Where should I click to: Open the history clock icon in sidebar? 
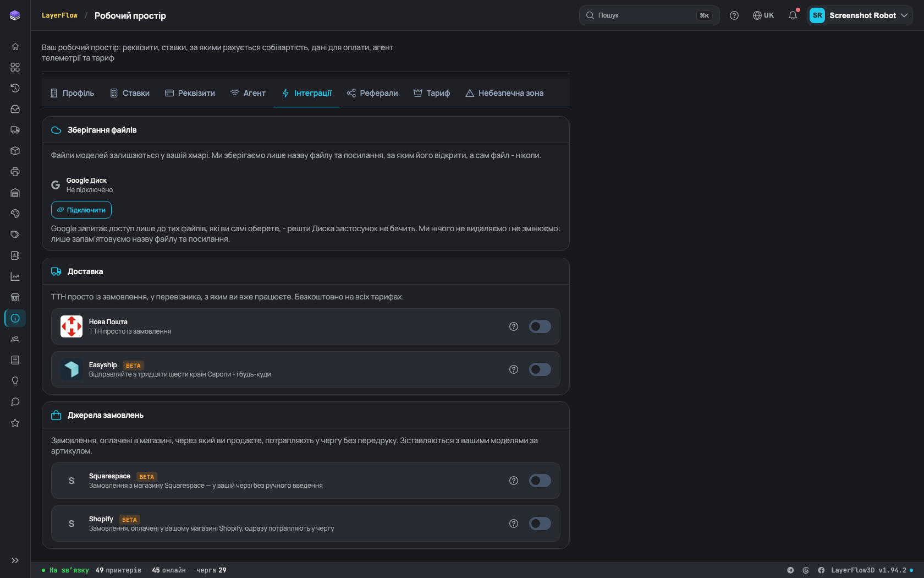click(x=15, y=88)
